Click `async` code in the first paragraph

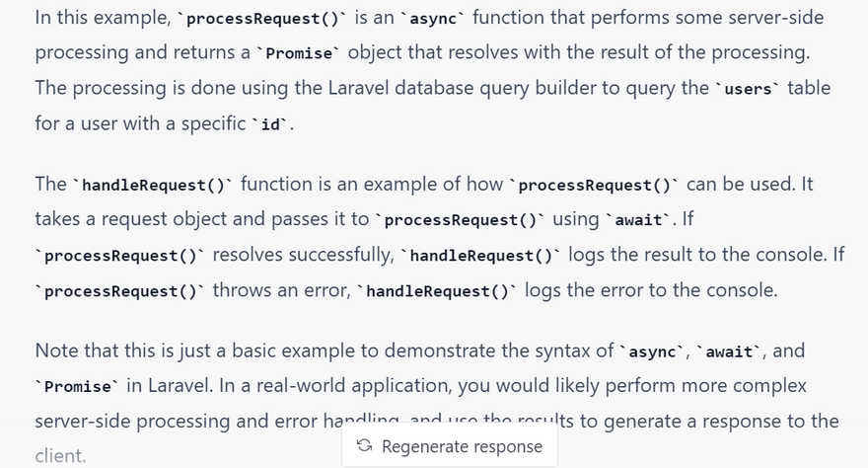tap(436, 20)
